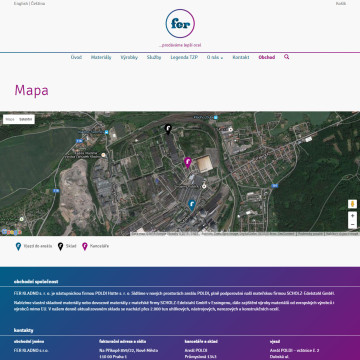Open the search magnifier icon
Image resolution: width=360 pixels, height=360 pixels.
(x=286, y=57)
